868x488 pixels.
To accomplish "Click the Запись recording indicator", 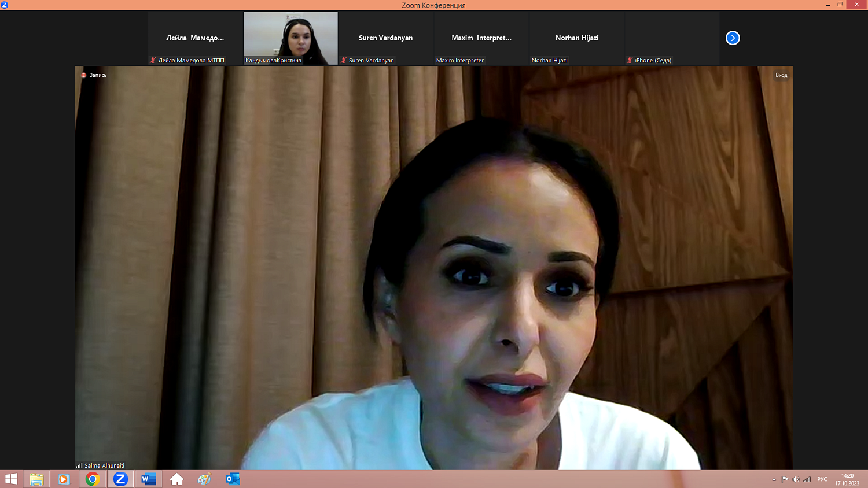I will click(94, 75).
